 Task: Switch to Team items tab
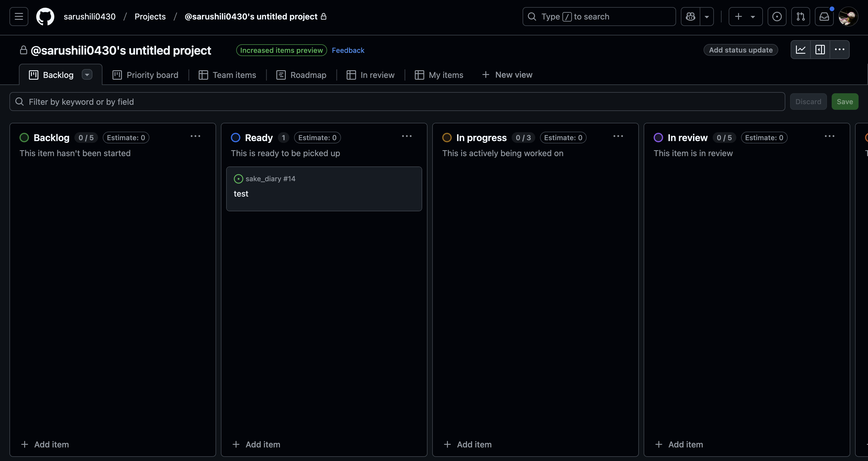[x=227, y=75]
